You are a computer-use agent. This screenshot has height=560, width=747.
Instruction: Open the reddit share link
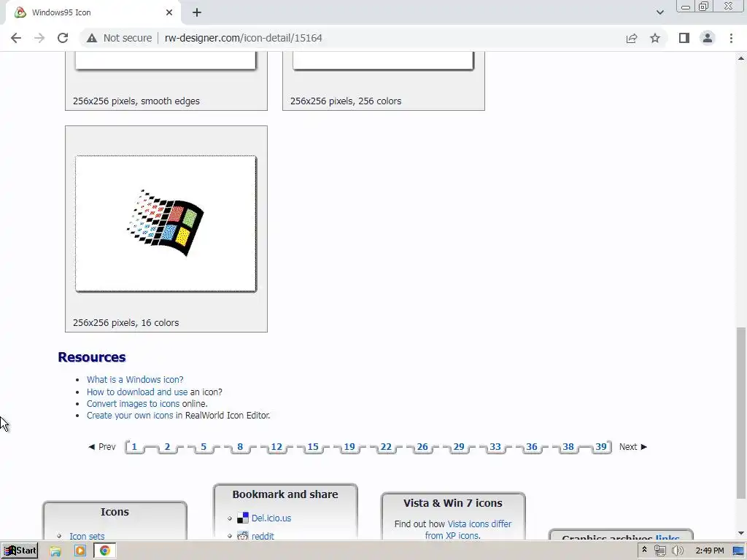coord(263,536)
